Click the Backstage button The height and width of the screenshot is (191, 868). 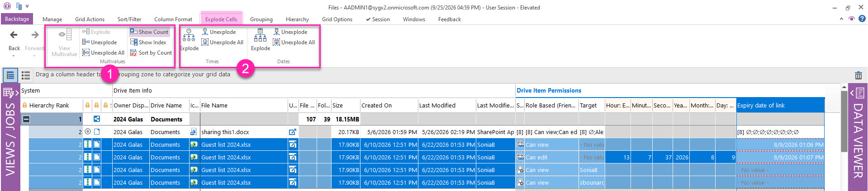click(x=17, y=19)
